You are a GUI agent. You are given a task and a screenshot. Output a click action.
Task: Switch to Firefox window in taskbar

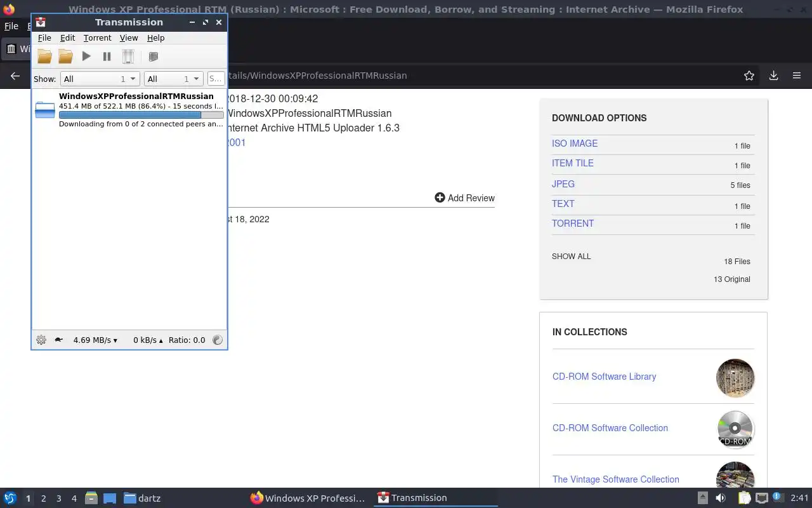pos(308,498)
